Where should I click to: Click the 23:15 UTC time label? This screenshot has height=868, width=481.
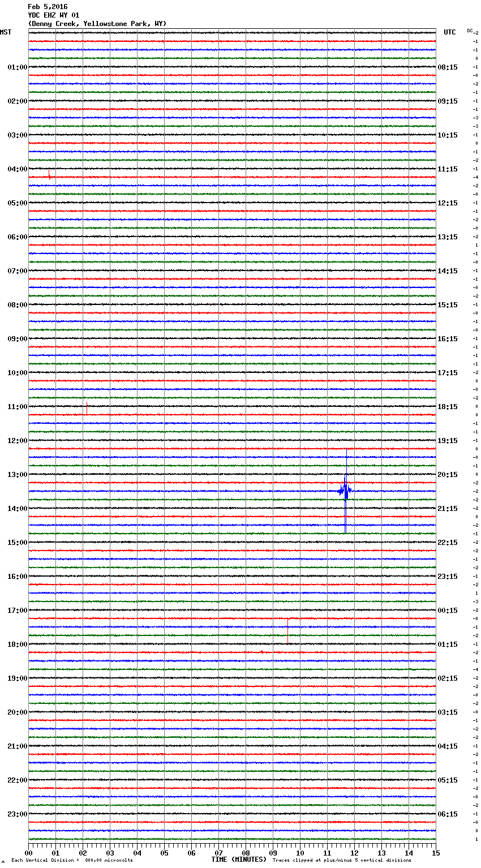448,577
